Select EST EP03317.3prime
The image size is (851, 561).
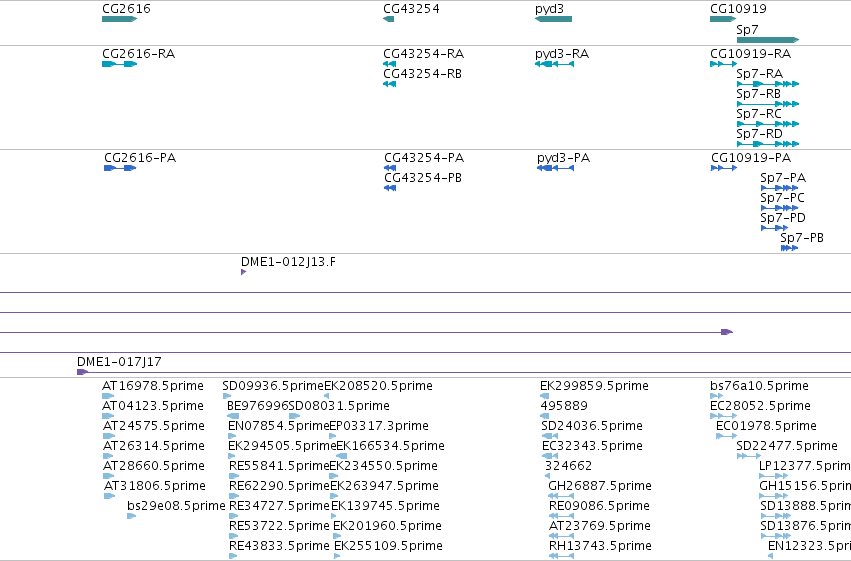pos(333,436)
